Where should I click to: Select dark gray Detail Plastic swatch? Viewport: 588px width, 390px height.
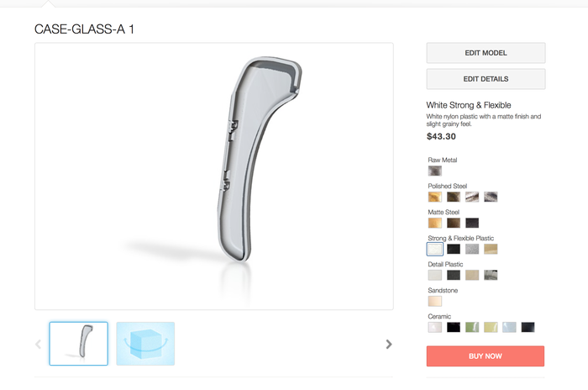point(454,275)
